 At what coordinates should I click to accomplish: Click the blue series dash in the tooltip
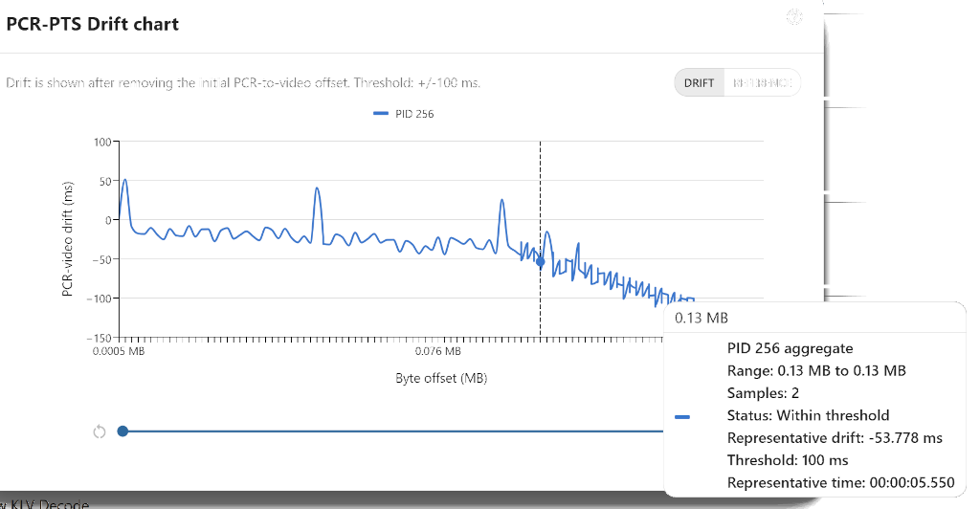click(682, 417)
